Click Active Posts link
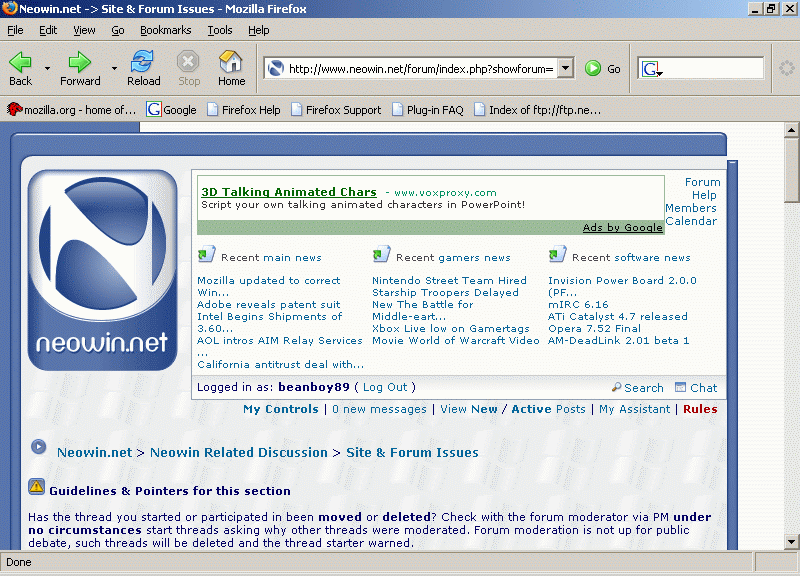 tap(548, 409)
